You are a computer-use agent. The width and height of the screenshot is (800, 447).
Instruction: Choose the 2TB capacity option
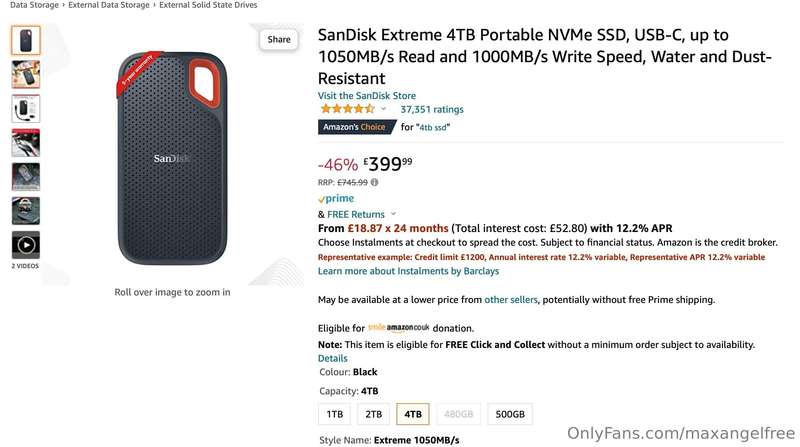pyautogui.click(x=373, y=414)
